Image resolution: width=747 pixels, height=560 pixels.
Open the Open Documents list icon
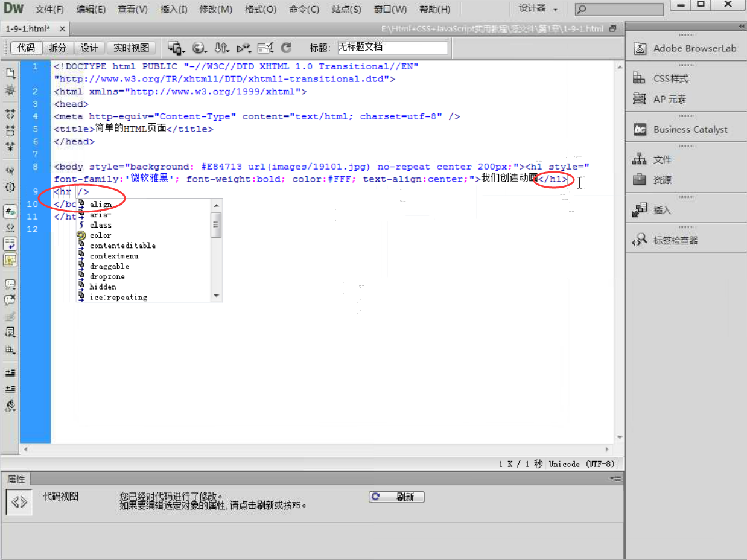coord(10,73)
